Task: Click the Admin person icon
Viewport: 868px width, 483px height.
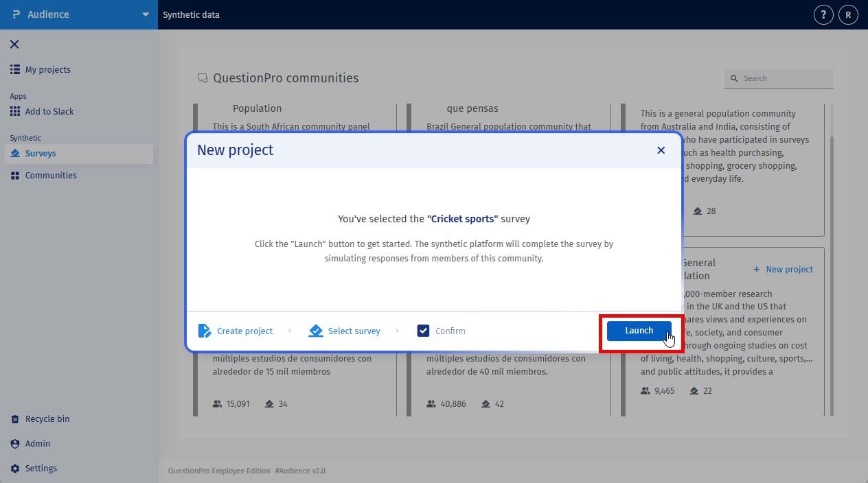Action: (x=15, y=443)
